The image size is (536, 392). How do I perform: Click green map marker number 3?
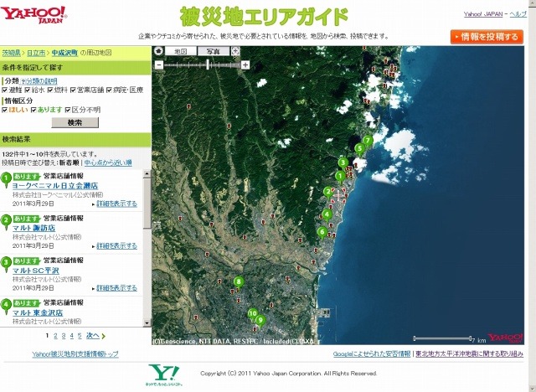point(343,163)
